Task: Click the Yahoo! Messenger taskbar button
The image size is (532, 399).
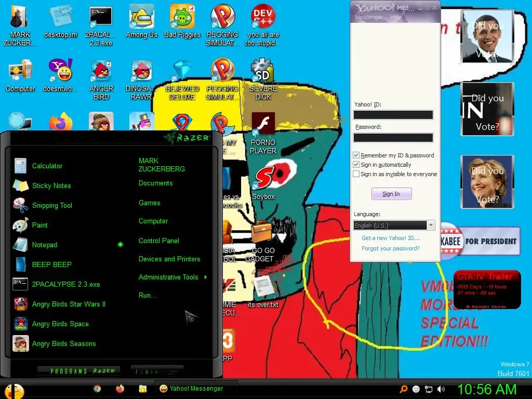Action: [196, 389]
